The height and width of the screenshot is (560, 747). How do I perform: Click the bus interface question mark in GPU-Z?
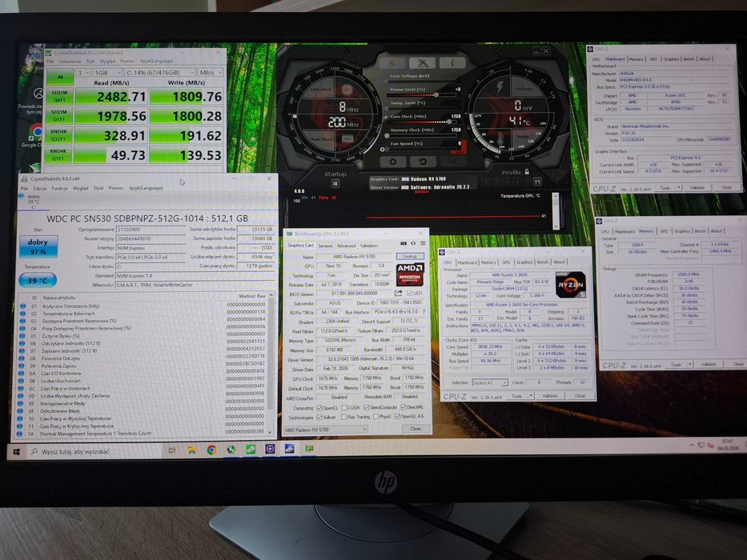click(x=423, y=312)
